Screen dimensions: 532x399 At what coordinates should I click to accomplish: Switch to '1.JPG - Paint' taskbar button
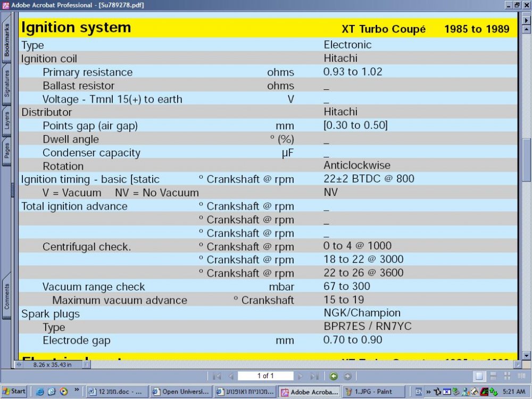[373, 392]
